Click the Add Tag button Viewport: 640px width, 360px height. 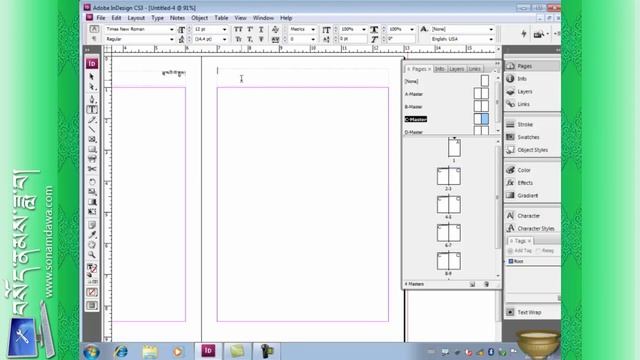coord(520,251)
